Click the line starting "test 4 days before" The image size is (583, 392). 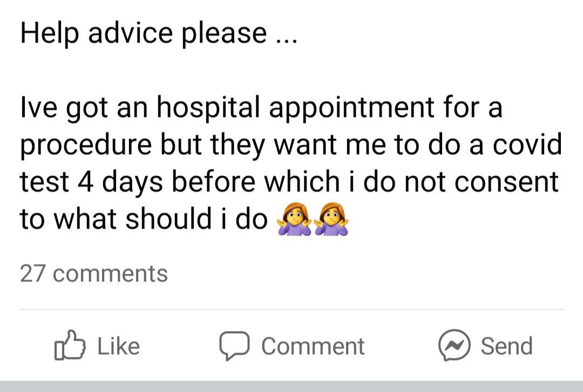pyautogui.click(x=289, y=182)
